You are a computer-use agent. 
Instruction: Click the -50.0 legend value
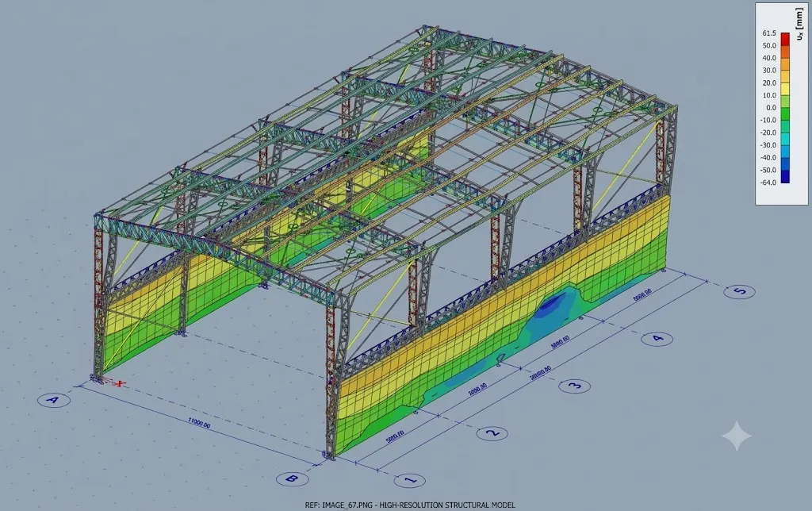point(768,170)
